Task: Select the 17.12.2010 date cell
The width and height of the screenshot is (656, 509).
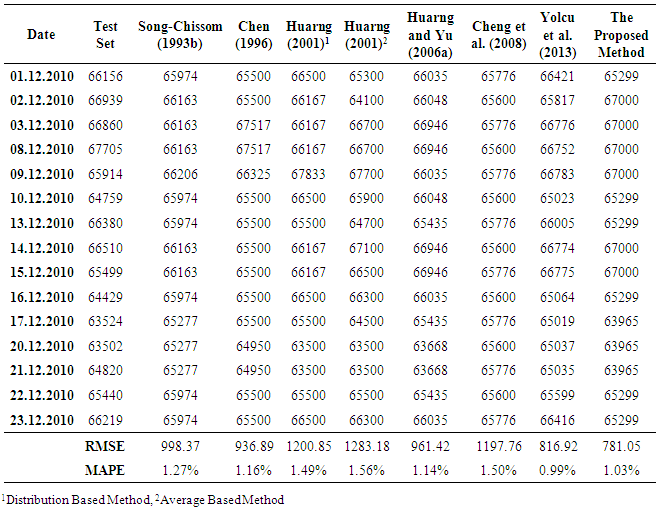Action: pos(41,321)
